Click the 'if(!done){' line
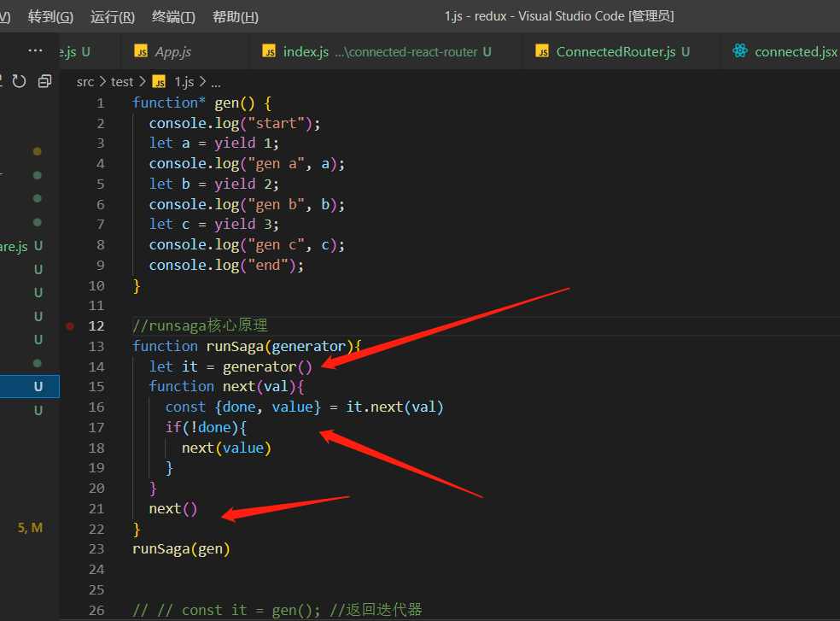This screenshot has width=840, height=621. 207,427
